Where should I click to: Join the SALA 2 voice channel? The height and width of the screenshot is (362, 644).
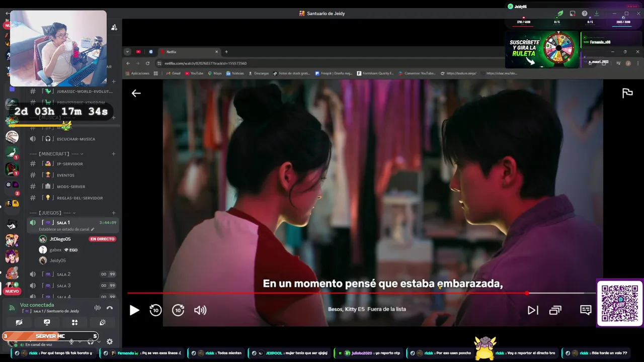coord(72,274)
